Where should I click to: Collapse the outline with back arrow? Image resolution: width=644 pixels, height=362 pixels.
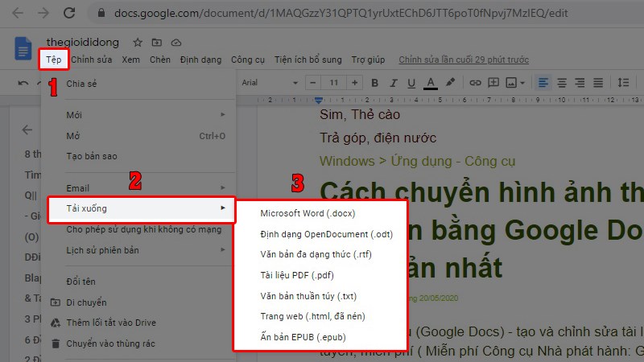tap(27, 130)
